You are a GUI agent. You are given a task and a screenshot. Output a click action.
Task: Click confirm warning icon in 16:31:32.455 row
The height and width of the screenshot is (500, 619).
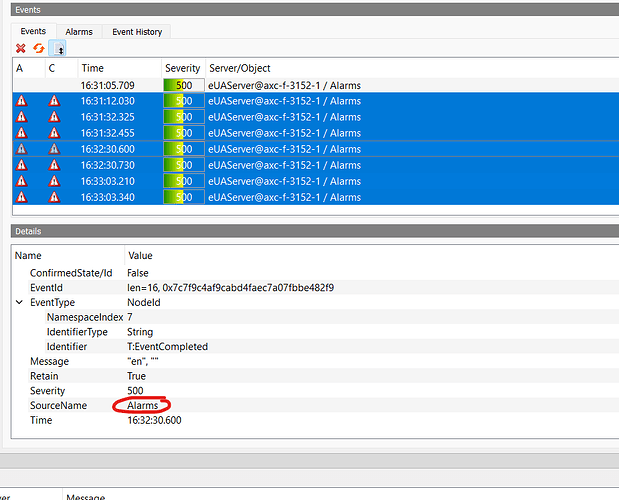(54, 133)
